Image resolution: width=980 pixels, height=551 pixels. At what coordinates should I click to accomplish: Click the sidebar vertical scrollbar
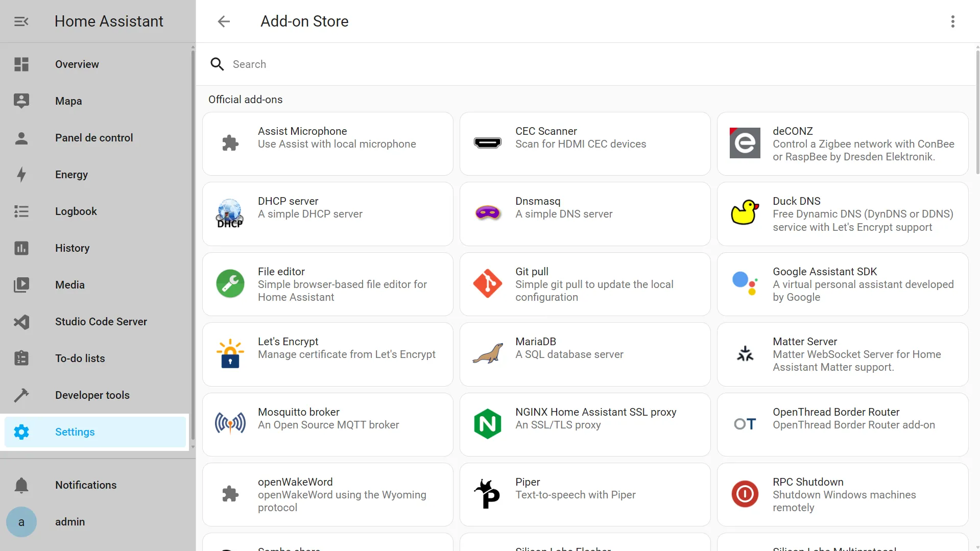pyautogui.click(x=193, y=245)
